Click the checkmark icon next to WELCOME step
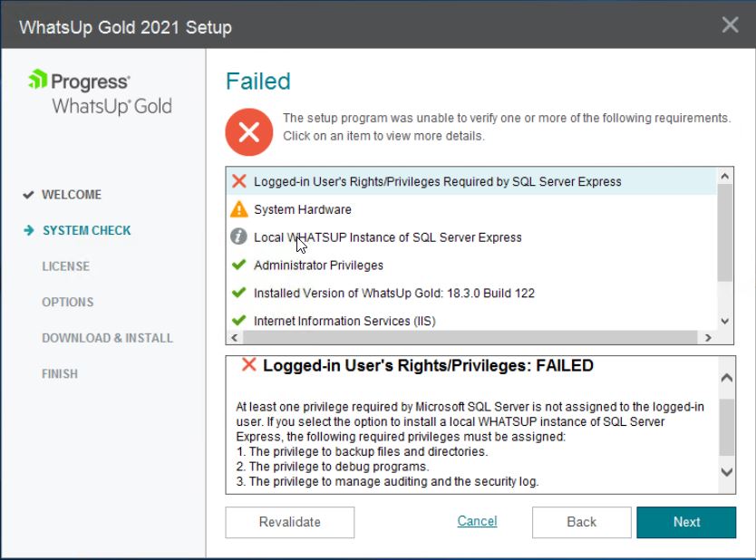The height and width of the screenshot is (560, 756). (x=28, y=195)
